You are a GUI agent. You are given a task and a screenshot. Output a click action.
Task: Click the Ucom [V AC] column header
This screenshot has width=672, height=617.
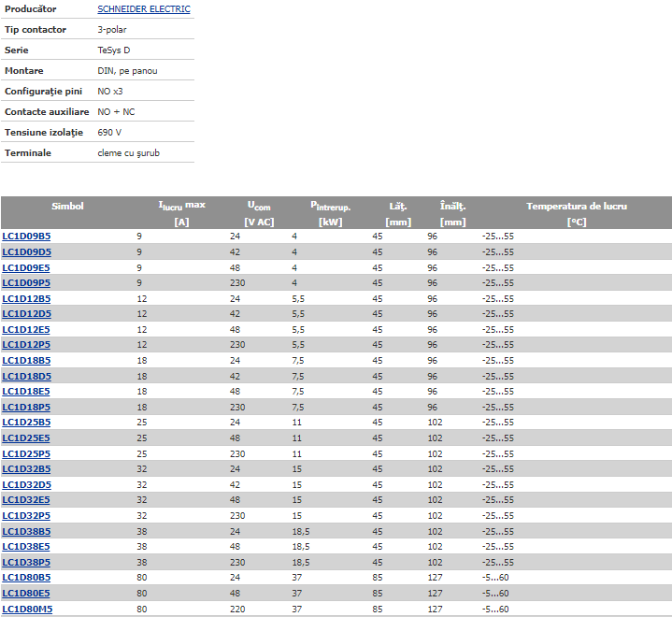(259, 213)
